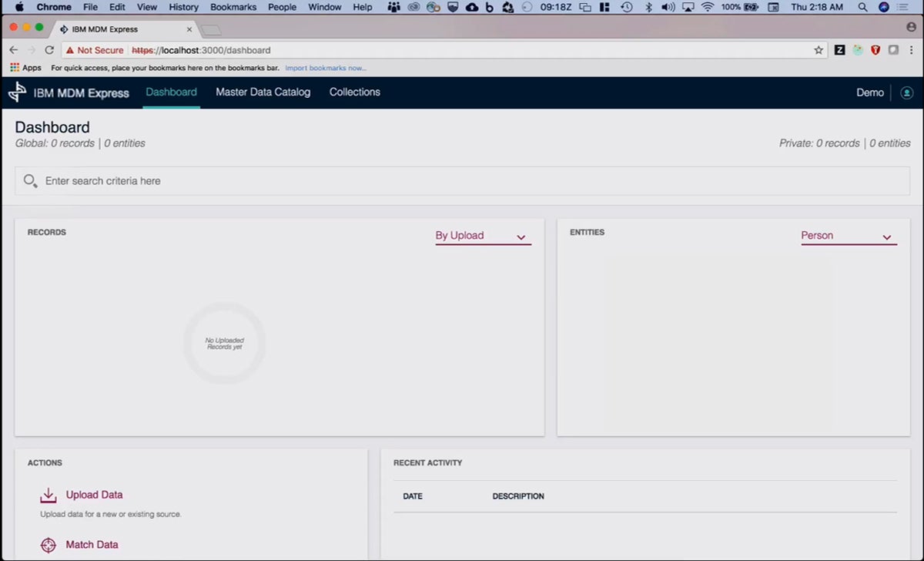Switch to the Dashboard tab
Screen dimensions: 924x561
click(171, 92)
